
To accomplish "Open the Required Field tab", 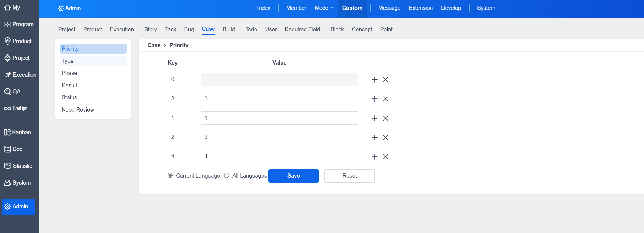I will click(302, 29).
